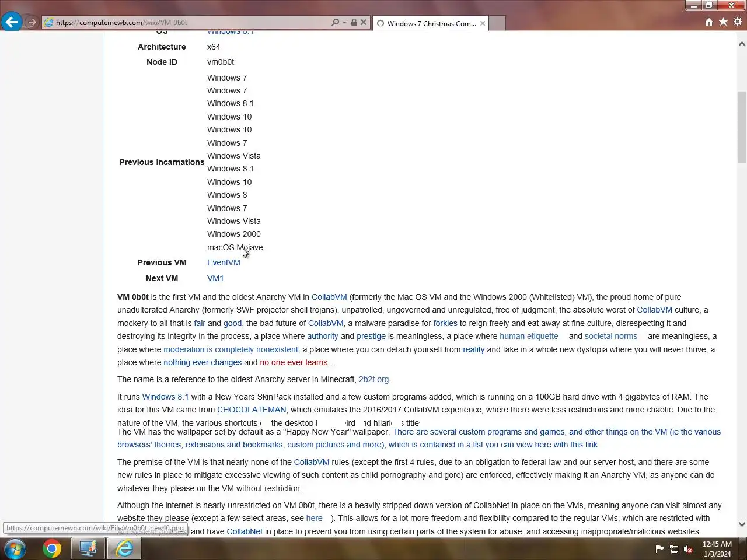Click the address bar URL field

tap(187, 23)
